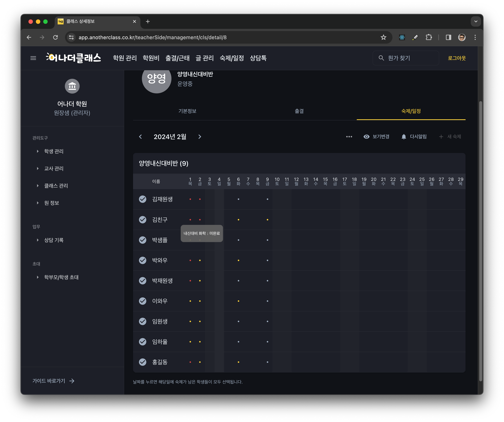Expand 클래스 관리 in sidebar
This screenshot has height=422, width=504.
coord(52,186)
